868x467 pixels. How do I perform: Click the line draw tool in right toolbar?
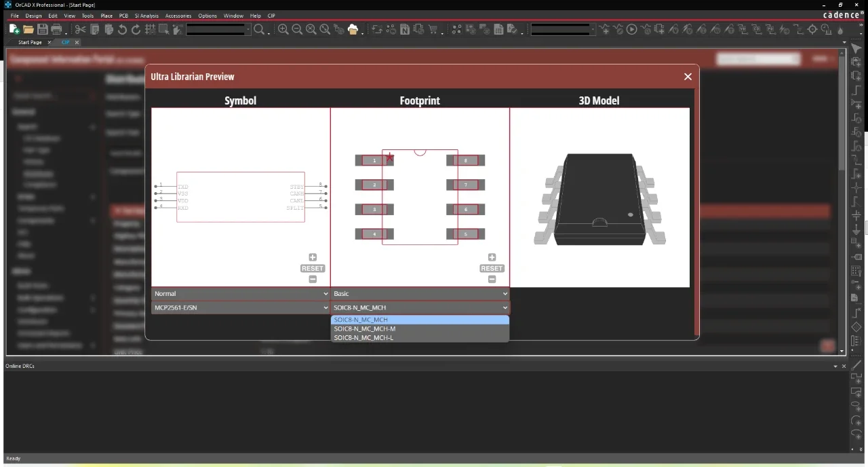click(856, 365)
